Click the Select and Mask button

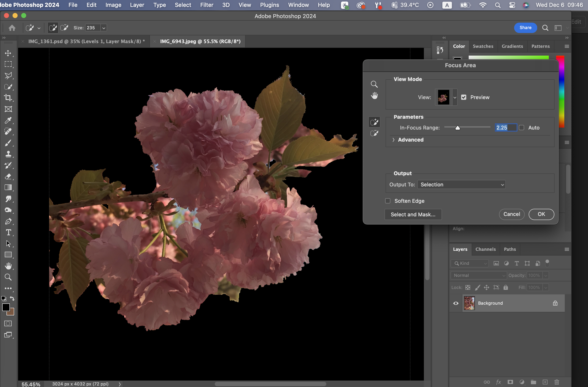pyautogui.click(x=413, y=214)
